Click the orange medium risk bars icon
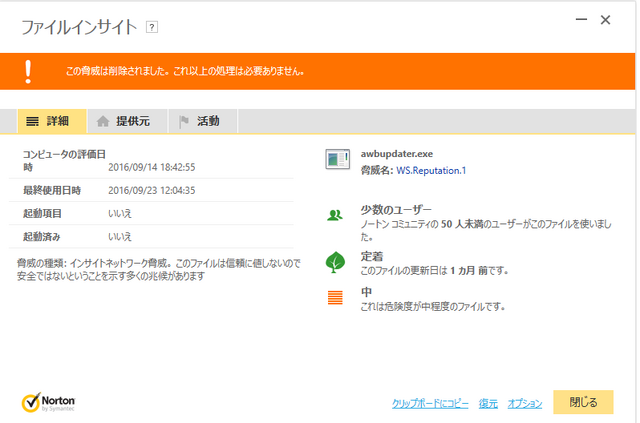Image resolution: width=640 pixels, height=423 pixels. pos(335,298)
